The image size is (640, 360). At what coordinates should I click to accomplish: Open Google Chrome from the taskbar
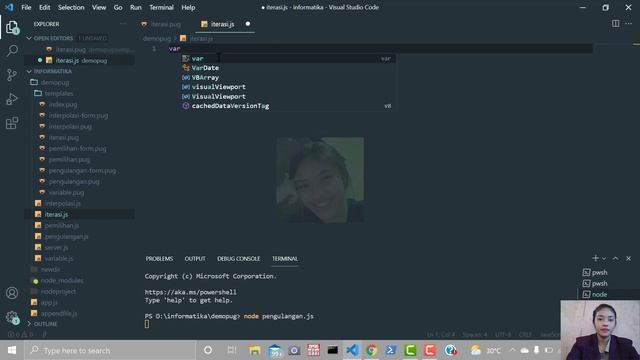point(371,350)
